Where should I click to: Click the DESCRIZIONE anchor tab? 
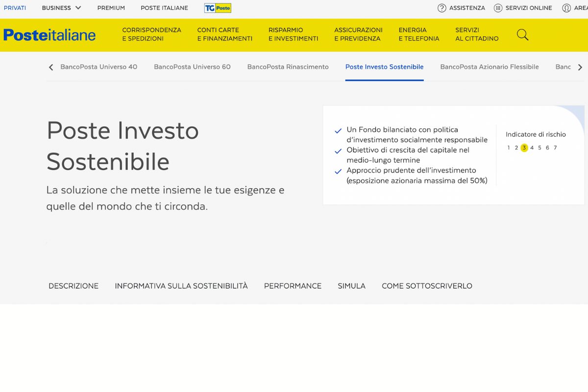(x=73, y=286)
